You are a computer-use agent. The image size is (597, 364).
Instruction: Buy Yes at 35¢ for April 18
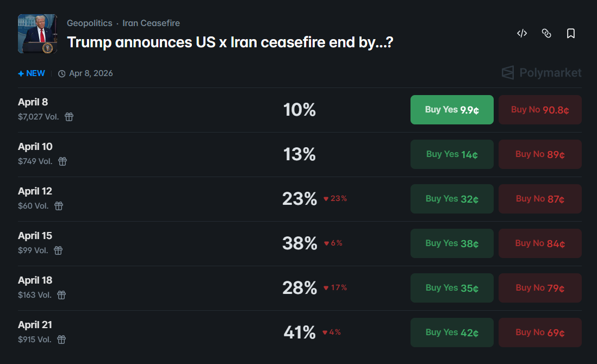point(452,288)
